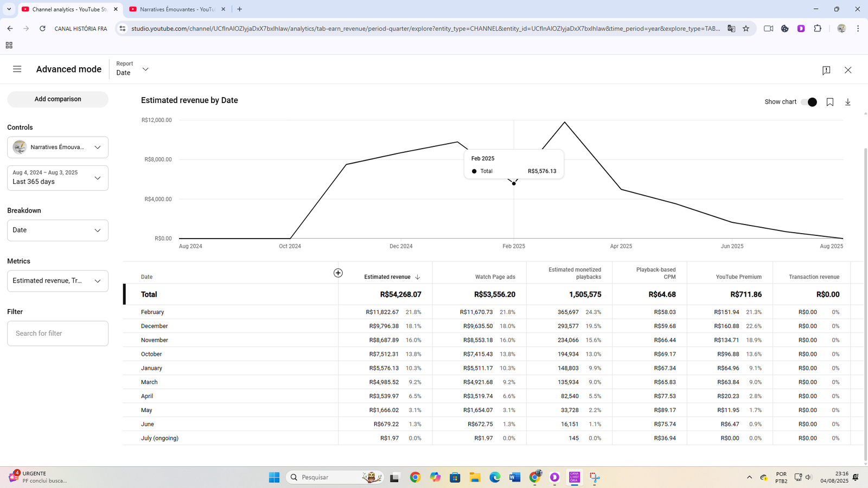Expand the Metrics selection dropdown
Image resolution: width=868 pixels, height=488 pixels.
[x=58, y=281]
